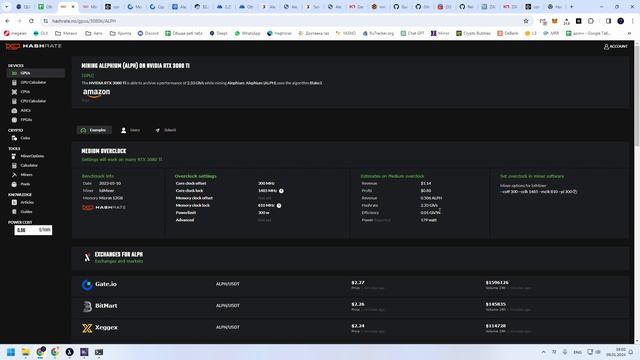
Task: Open File Explorer from the taskbar
Action: tap(26, 352)
